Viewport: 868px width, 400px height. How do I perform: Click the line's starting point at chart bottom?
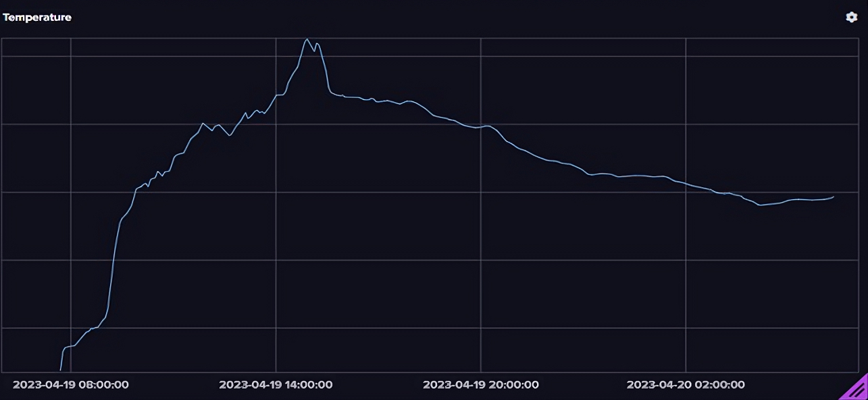pyautogui.click(x=61, y=369)
